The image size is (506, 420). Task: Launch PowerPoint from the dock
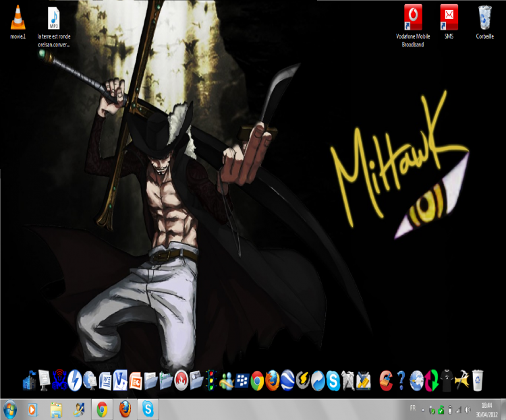tap(136, 381)
